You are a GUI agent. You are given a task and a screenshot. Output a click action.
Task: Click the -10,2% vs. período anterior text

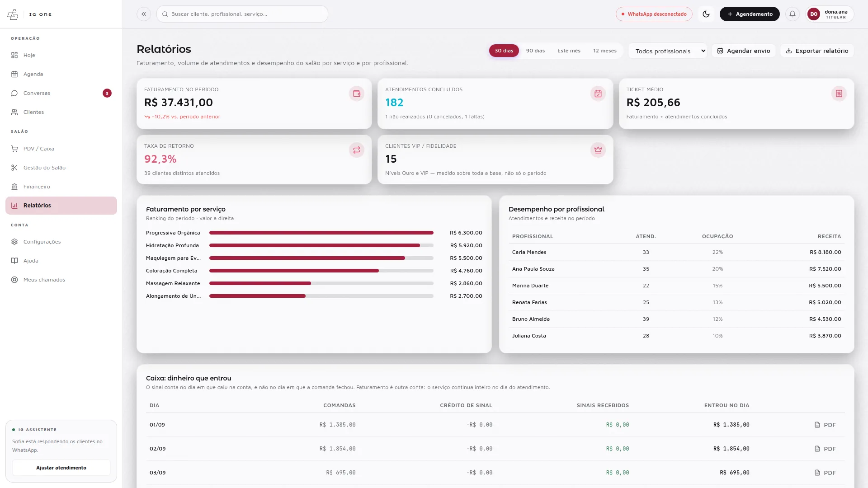tap(186, 117)
